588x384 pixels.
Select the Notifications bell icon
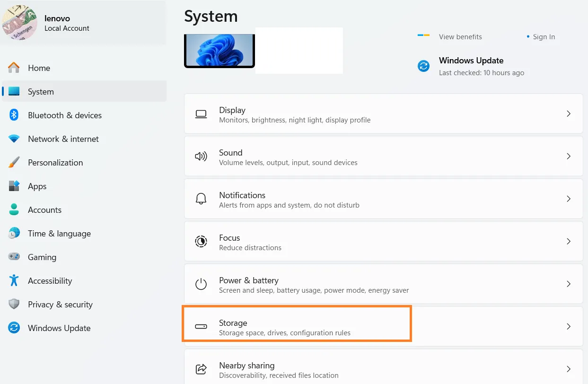pyautogui.click(x=201, y=199)
